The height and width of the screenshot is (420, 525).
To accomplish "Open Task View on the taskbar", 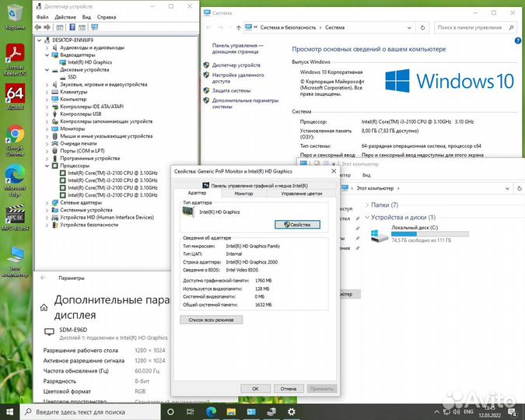I will [191, 411].
